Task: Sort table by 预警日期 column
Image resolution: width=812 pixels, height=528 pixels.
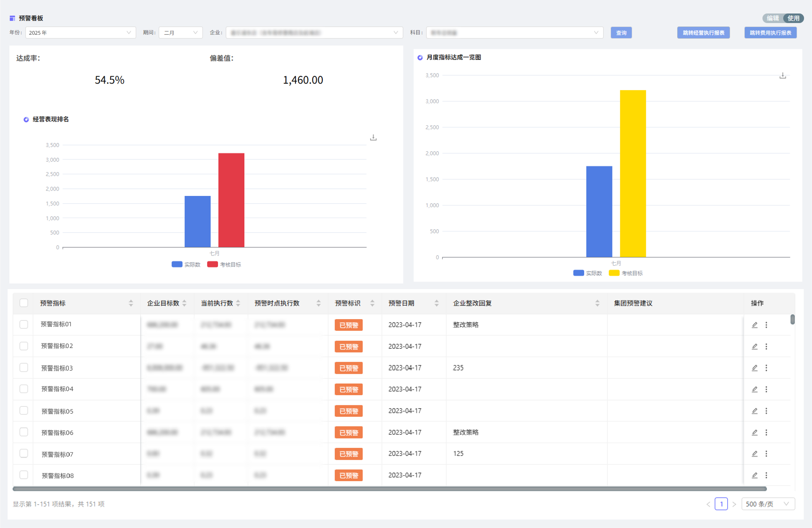Action: (x=436, y=303)
